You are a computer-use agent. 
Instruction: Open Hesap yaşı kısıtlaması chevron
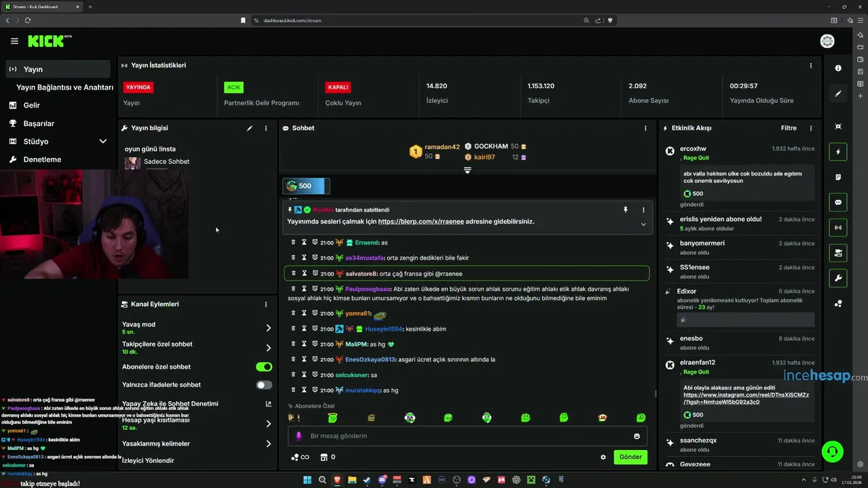click(x=269, y=424)
